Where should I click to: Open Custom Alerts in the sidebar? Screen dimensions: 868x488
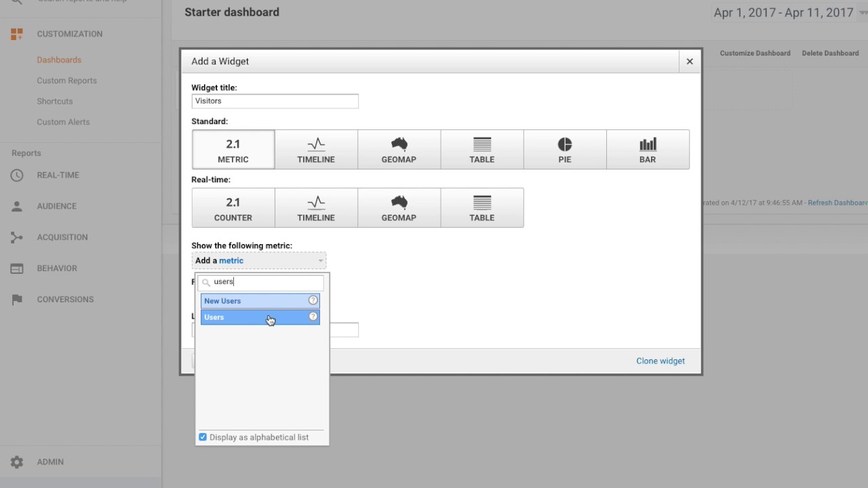click(x=63, y=122)
